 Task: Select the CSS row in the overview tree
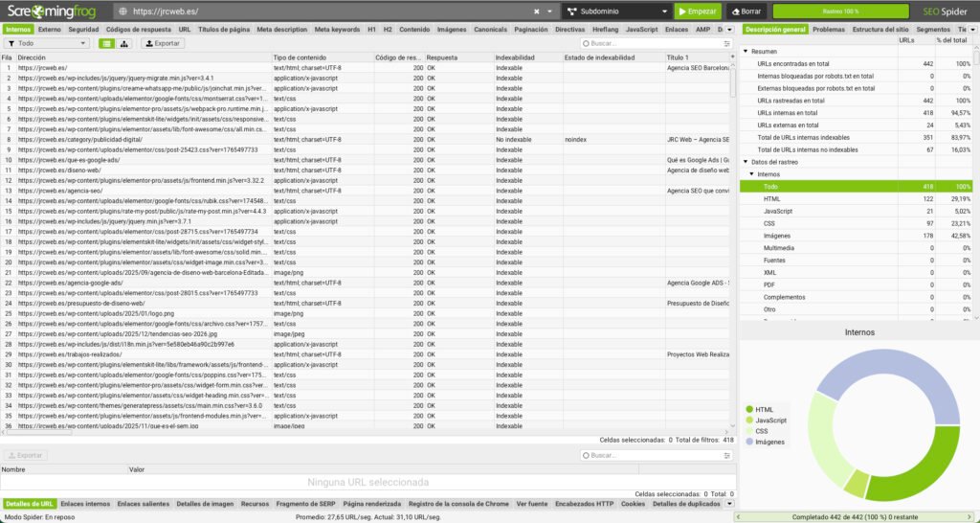[x=856, y=223]
